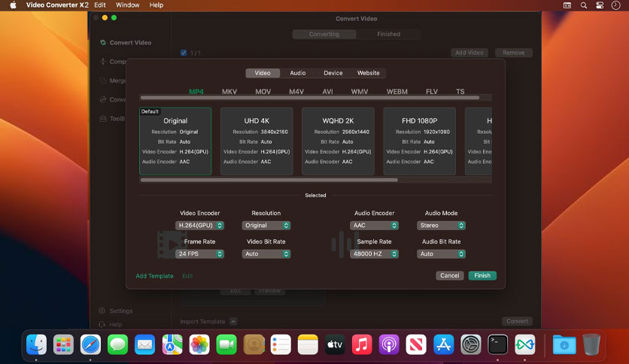This screenshot has height=364, width=629.
Task: Open Messages app in dock
Action: pos(117,344)
